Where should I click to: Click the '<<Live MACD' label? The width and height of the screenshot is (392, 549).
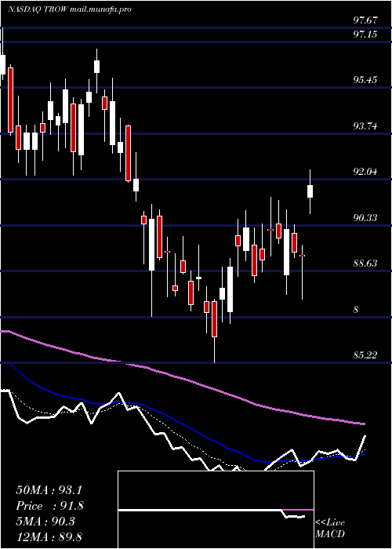click(x=330, y=529)
